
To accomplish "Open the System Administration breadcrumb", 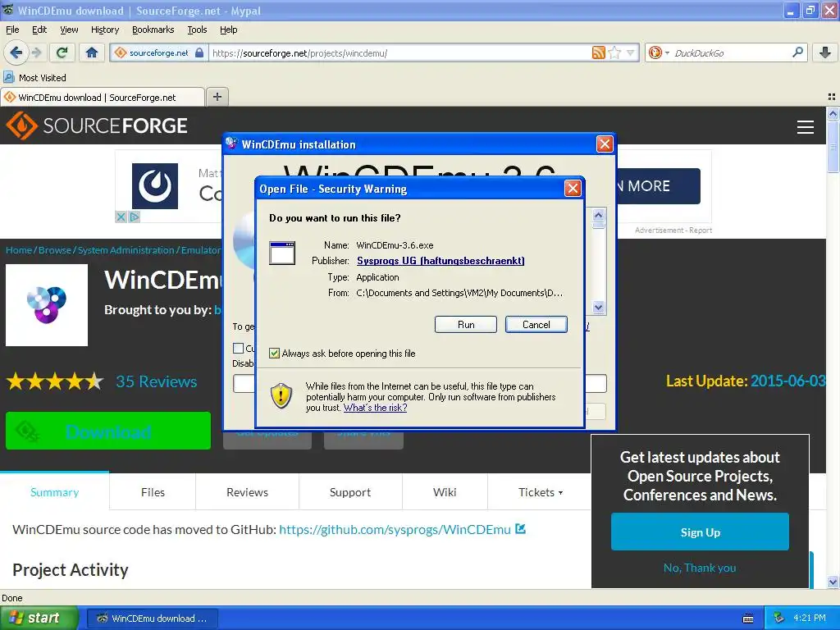I will click(x=126, y=250).
